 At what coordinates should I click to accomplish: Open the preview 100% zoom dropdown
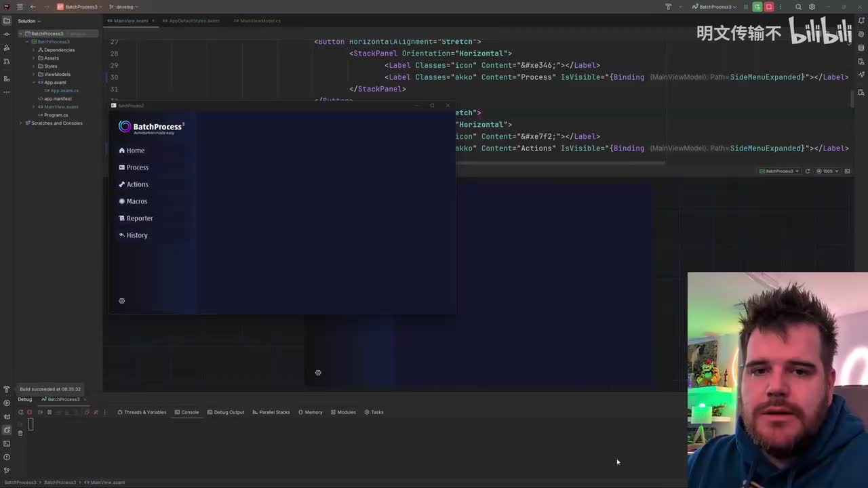(x=827, y=171)
